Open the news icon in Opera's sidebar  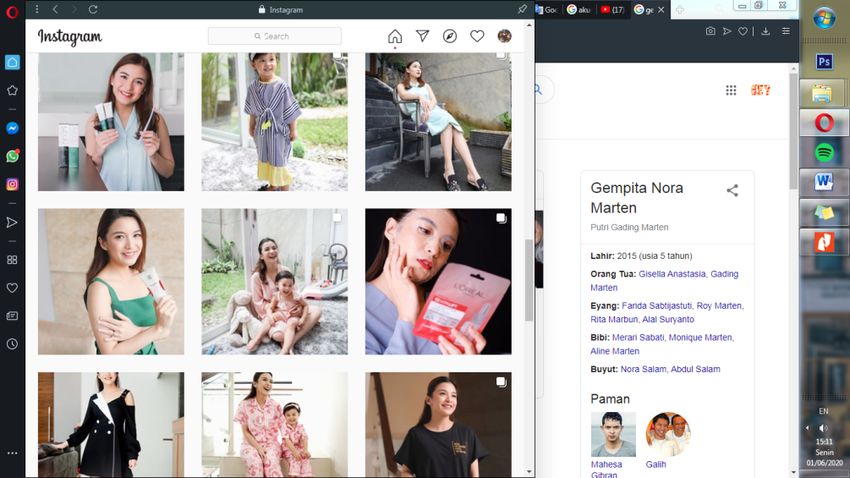coord(12,316)
